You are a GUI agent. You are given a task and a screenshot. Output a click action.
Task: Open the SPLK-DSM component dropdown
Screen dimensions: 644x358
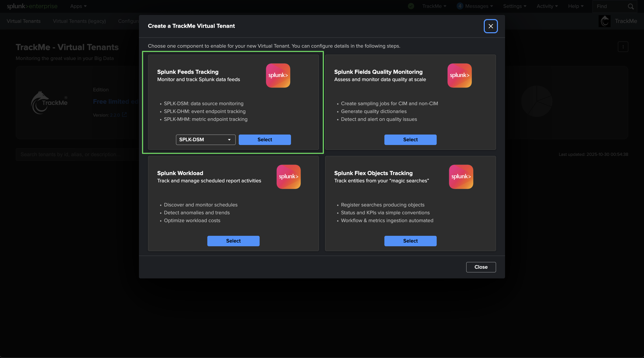point(205,140)
